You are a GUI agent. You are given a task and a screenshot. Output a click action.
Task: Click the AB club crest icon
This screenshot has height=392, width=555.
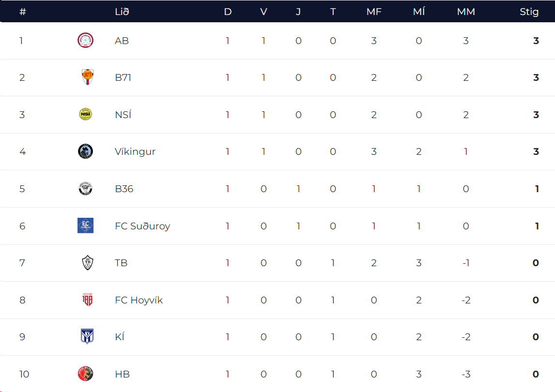pyautogui.click(x=85, y=40)
